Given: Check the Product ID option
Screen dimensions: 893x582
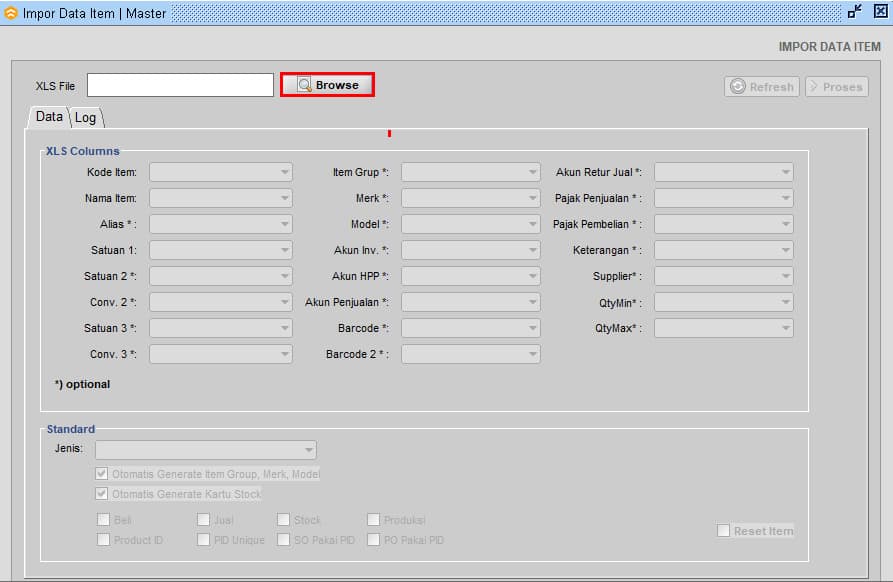Looking at the screenshot, I should [x=104, y=540].
